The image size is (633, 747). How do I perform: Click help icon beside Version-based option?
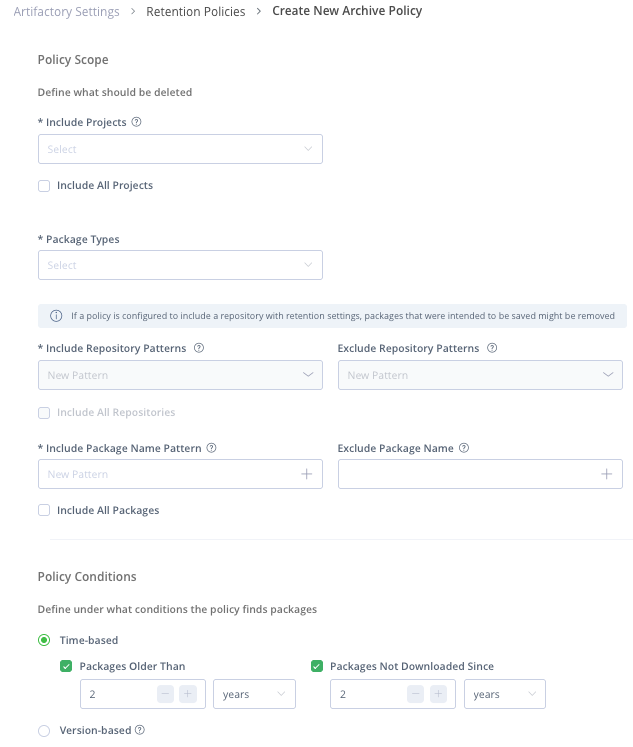pyautogui.click(x=140, y=730)
